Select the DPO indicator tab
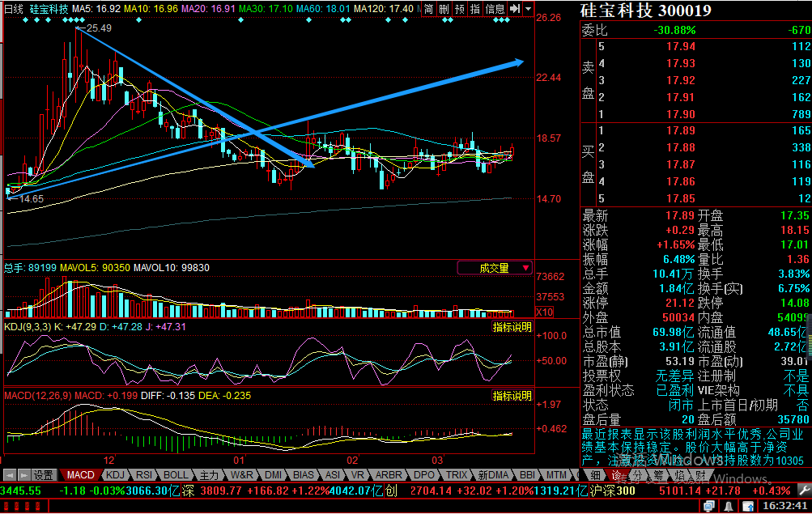812x514 pixels. pyautogui.click(x=424, y=474)
